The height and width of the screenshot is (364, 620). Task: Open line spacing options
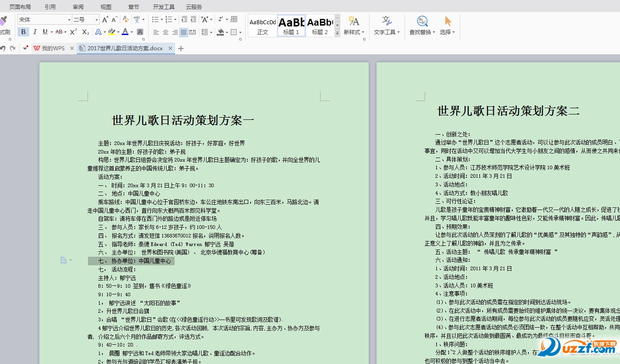point(204,32)
